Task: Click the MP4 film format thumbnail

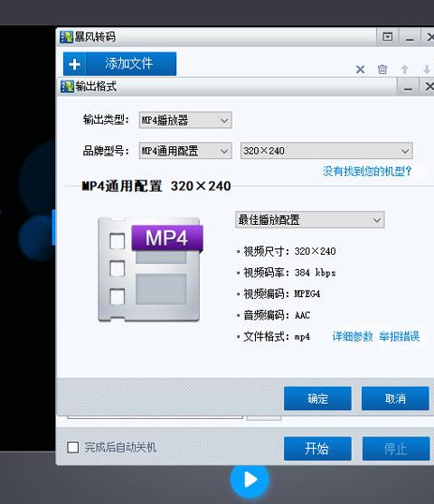Action: click(x=150, y=269)
